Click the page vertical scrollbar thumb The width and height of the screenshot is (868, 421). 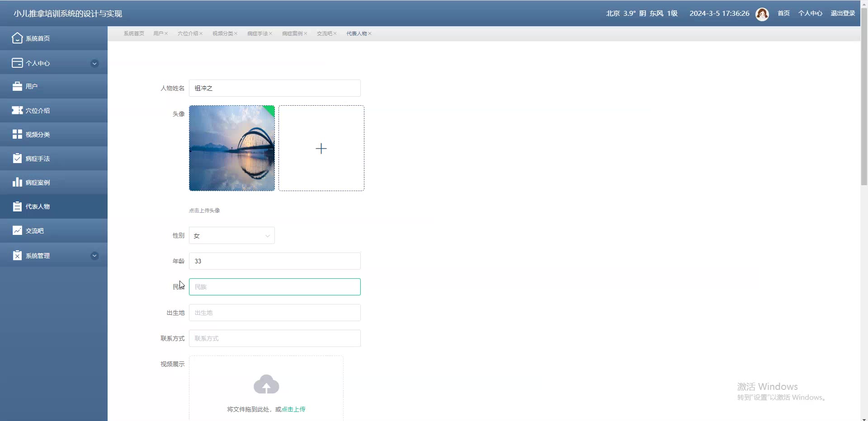(864, 97)
